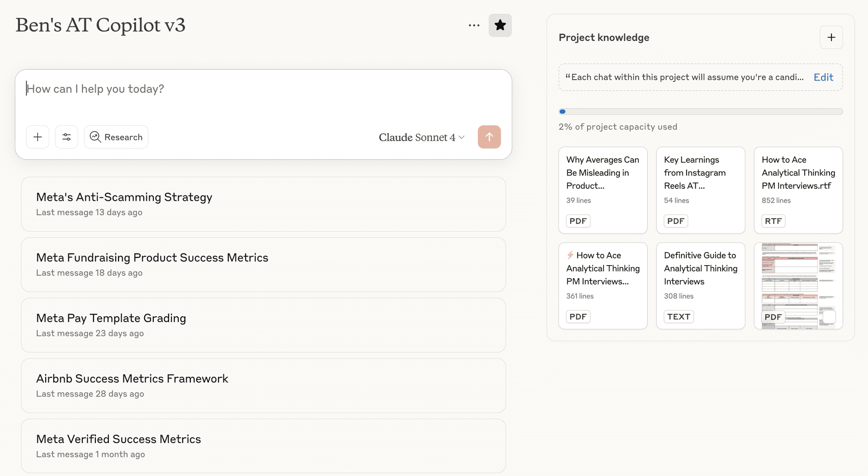Open the PDF table preview thumbnail card
Image resolution: width=868 pixels, height=476 pixels.
pyautogui.click(x=798, y=286)
